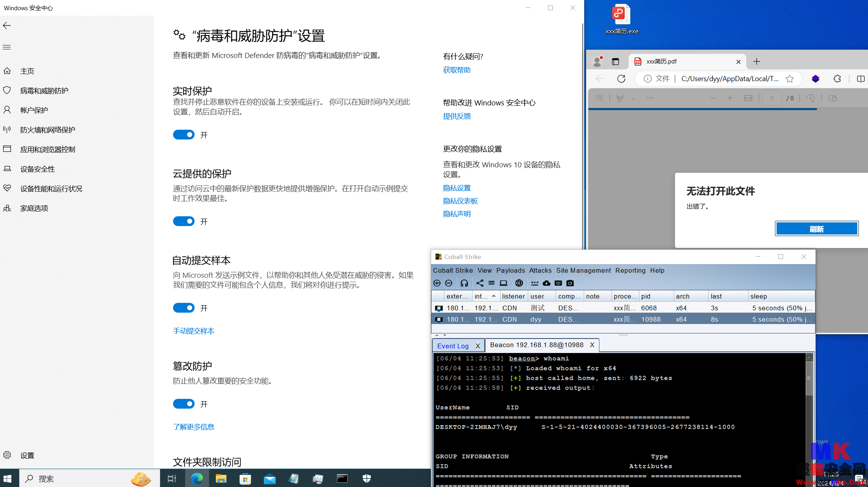The height and width of the screenshot is (487, 868).
Task: View site information icon in address bar
Action: [x=648, y=79]
